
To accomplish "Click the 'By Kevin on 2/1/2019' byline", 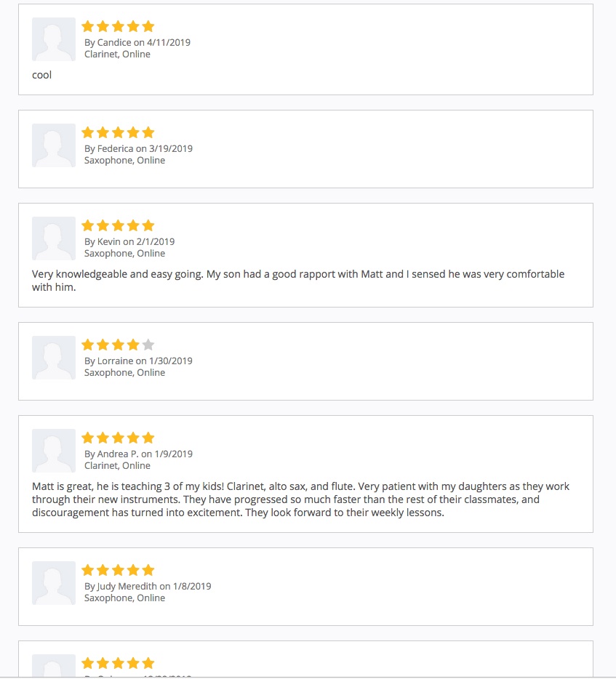I will click(129, 241).
